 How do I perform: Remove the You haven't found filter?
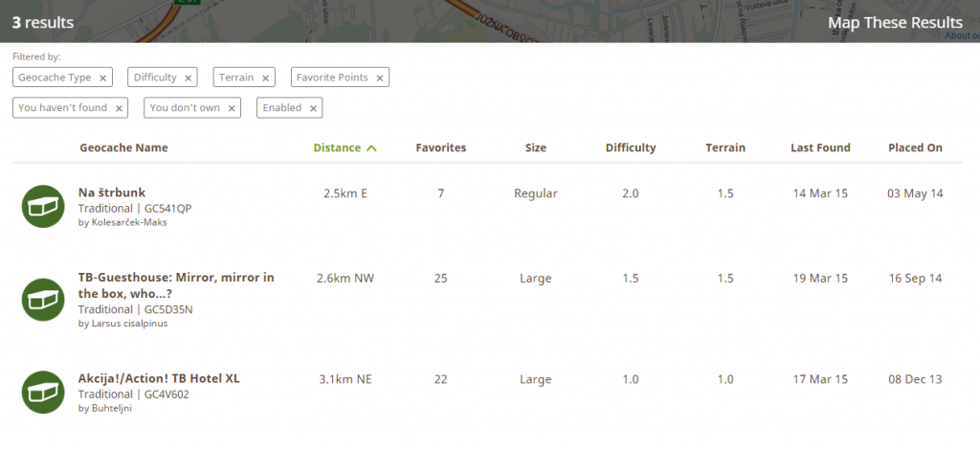pyautogui.click(x=119, y=109)
